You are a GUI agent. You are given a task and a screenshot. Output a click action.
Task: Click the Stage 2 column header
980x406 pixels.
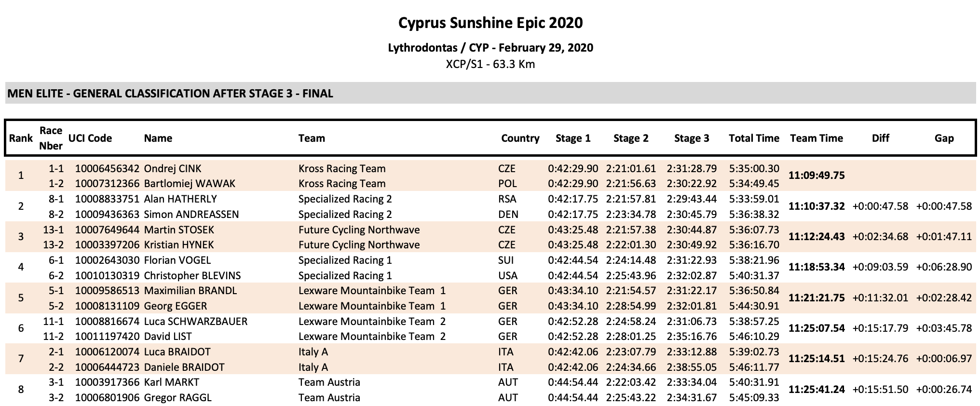click(x=631, y=138)
